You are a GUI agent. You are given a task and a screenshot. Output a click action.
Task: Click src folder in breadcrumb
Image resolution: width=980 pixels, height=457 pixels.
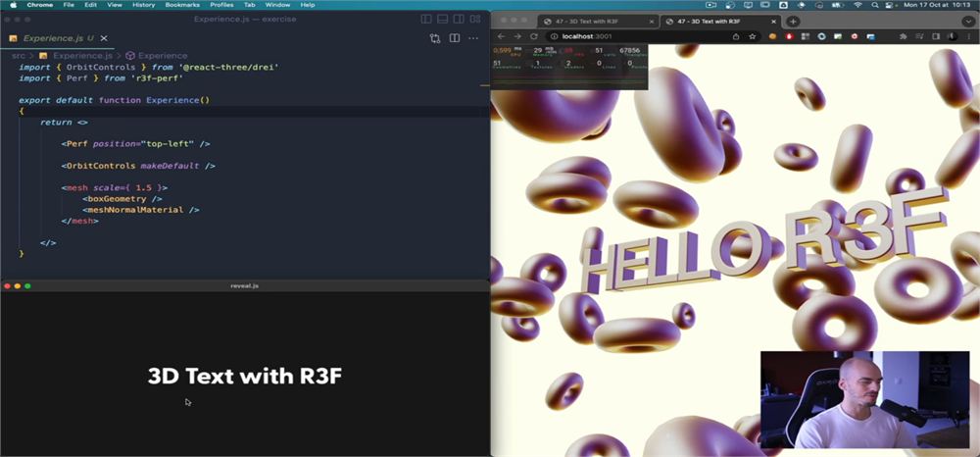pyautogui.click(x=18, y=56)
